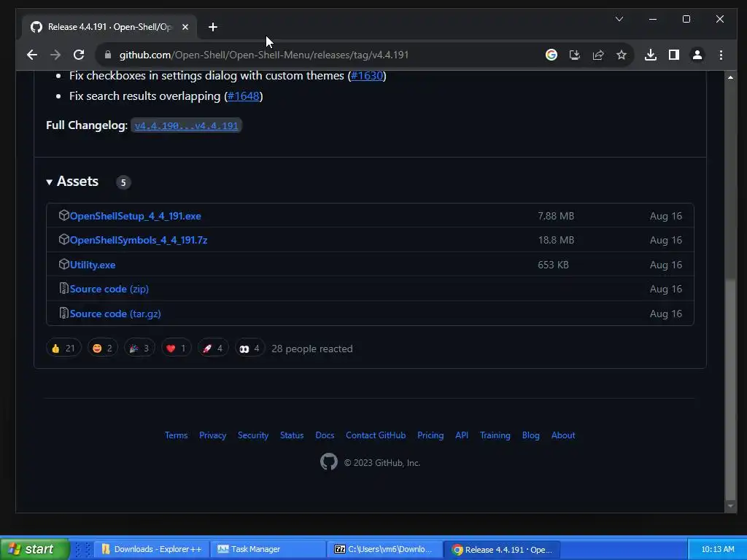Click file icon beside Source code (tar.gz)
The height and width of the screenshot is (560, 747).
point(64,314)
